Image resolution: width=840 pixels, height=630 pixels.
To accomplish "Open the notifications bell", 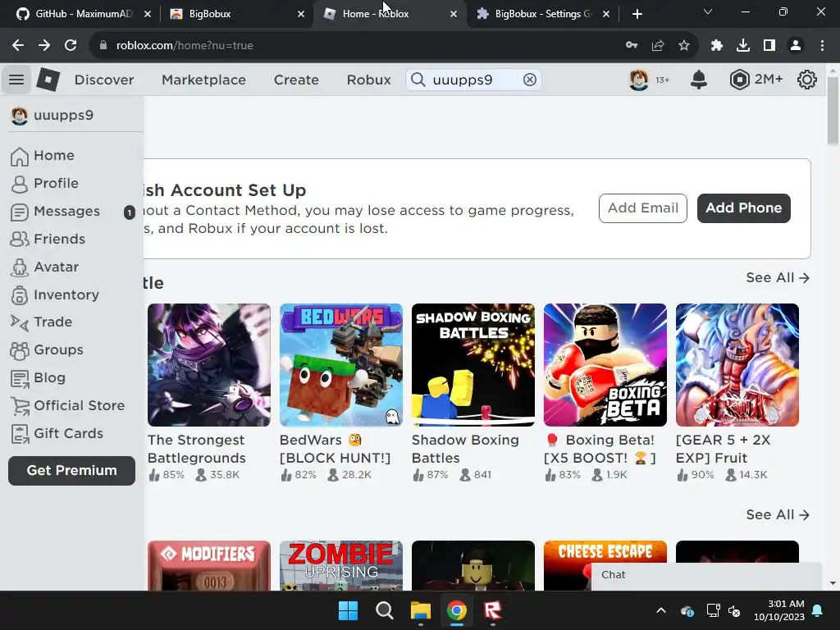I will [699, 80].
